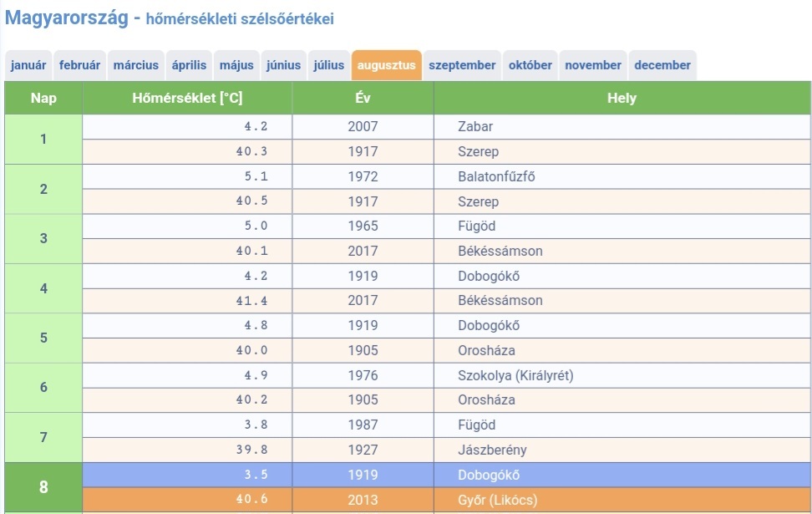This screenshot has height=514, width=812.
Task: Switch to the január tab
Action: tap(28, 64)
